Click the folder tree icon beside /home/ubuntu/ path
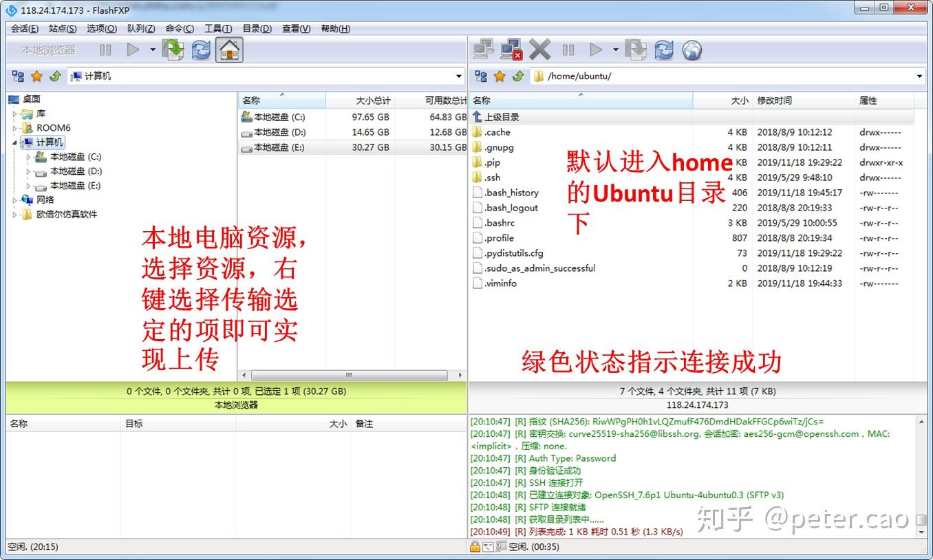Screen dimensions: 933x560 tap(482, 76)
